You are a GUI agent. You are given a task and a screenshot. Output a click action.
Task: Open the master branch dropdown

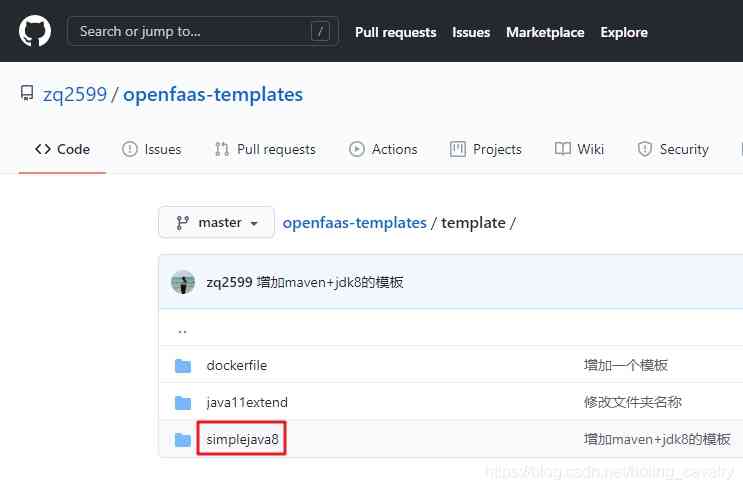[217, 222]
